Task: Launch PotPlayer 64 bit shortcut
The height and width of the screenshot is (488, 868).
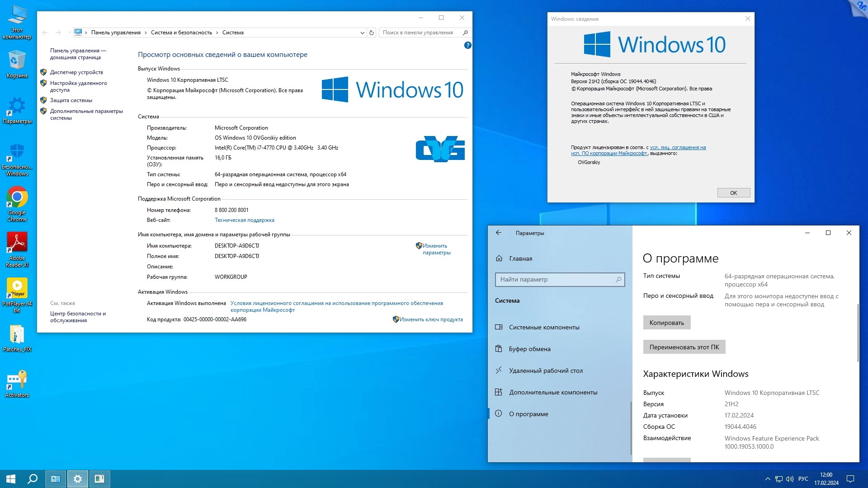Action: pyautogui.click(x=17, y=288)
